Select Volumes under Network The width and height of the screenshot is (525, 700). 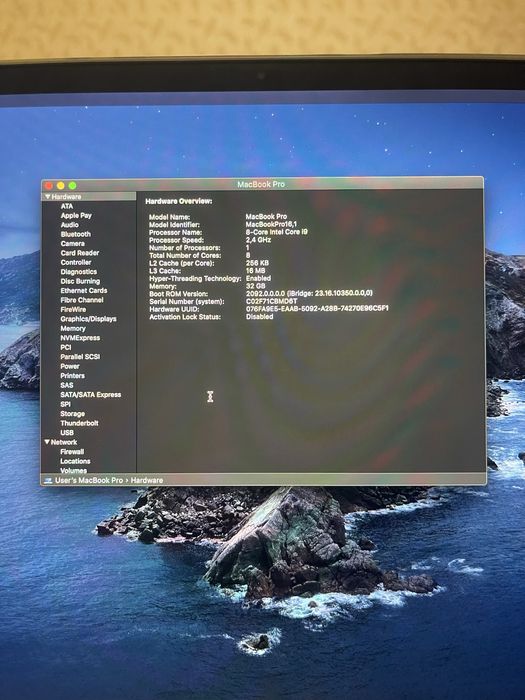click(74, 470)
